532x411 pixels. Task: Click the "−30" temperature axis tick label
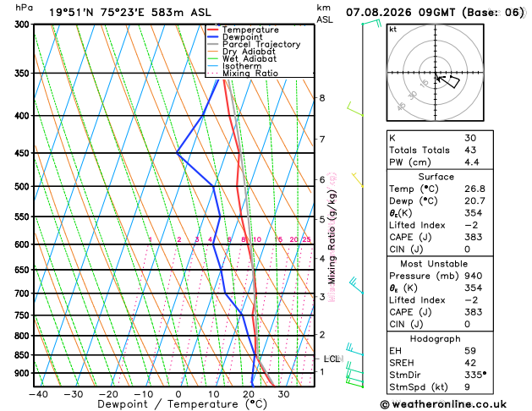tap(74, 394)
